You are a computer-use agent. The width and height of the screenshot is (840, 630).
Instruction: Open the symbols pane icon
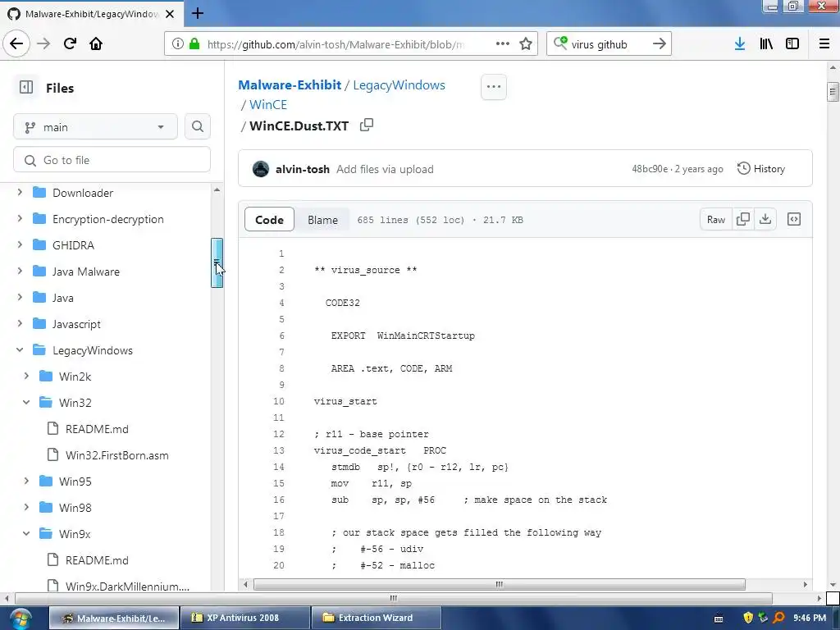point(794,219)
